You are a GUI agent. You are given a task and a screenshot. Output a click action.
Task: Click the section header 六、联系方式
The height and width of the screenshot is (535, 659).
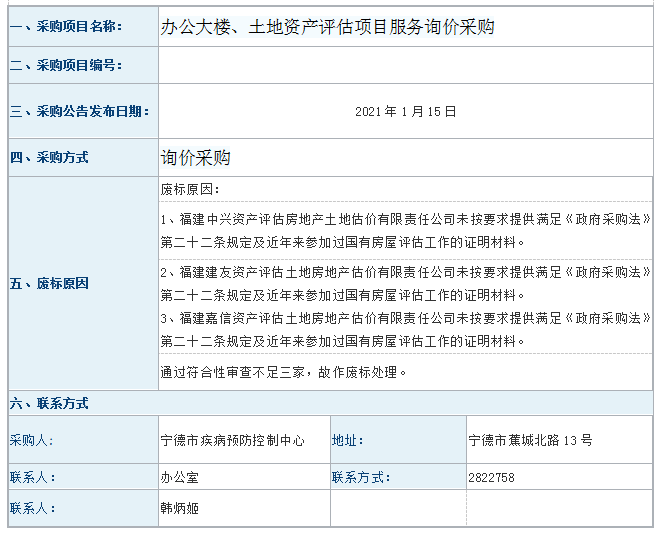click(x=49, y=403)
